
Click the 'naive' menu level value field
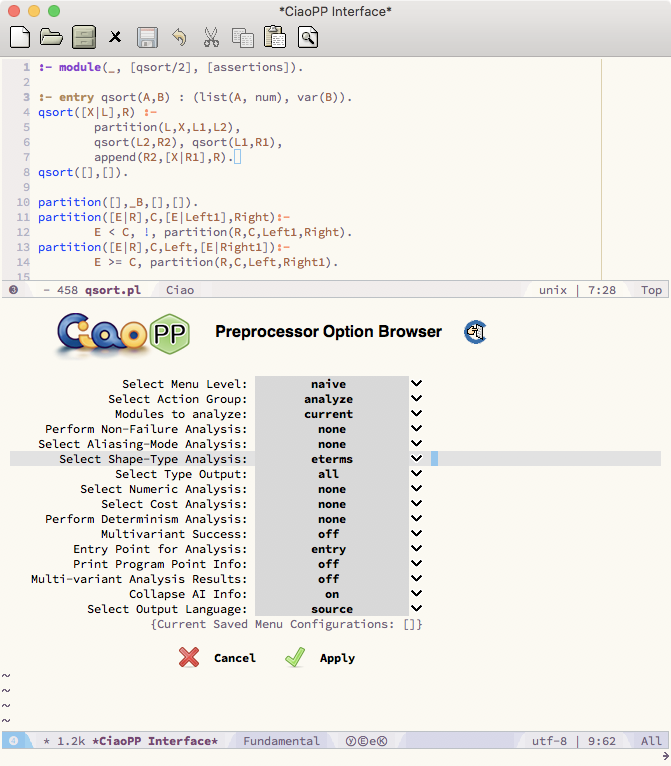pyautogui.click(x=330, y=384)
